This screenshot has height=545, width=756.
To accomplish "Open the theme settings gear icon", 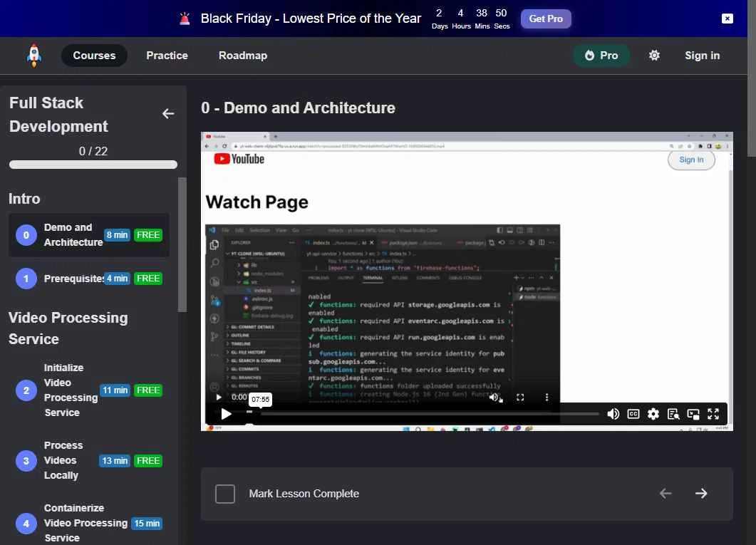I will pyautogui.click(x=654, y=56).
